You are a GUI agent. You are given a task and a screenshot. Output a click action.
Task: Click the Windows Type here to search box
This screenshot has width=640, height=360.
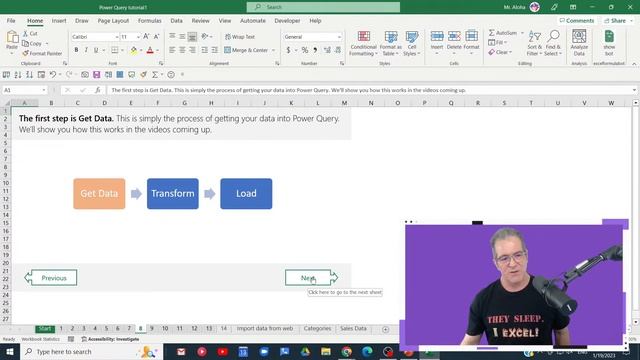[x=91, y=351]
